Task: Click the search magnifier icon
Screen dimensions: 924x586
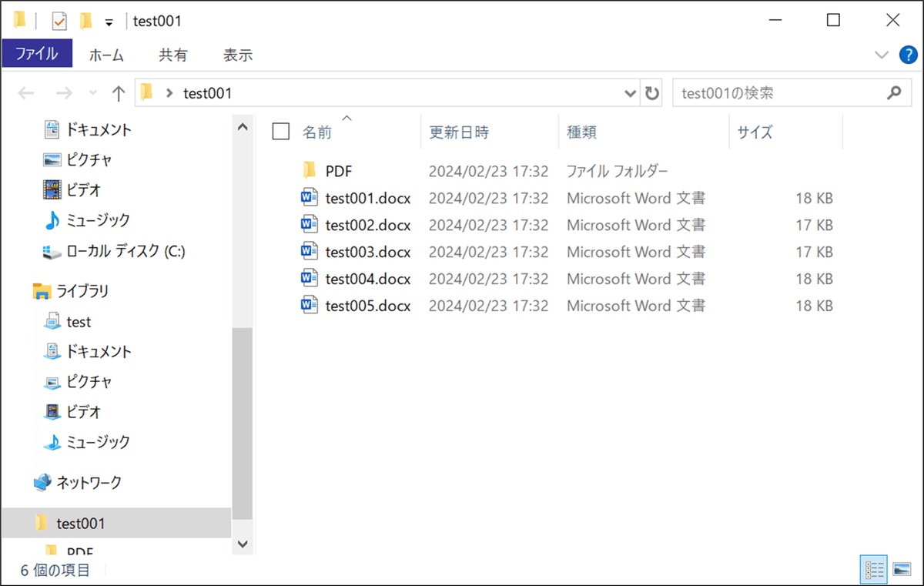Action: [893, 93]
